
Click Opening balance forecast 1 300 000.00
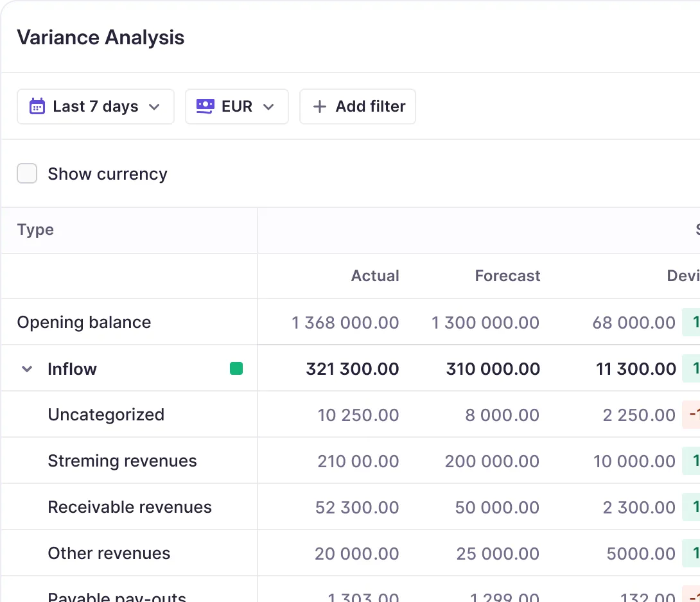coord(486,322)
